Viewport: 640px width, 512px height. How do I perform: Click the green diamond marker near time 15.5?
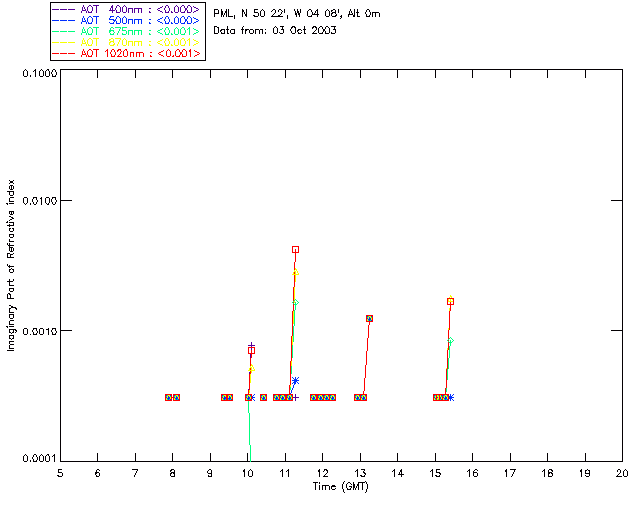(450, 340)
